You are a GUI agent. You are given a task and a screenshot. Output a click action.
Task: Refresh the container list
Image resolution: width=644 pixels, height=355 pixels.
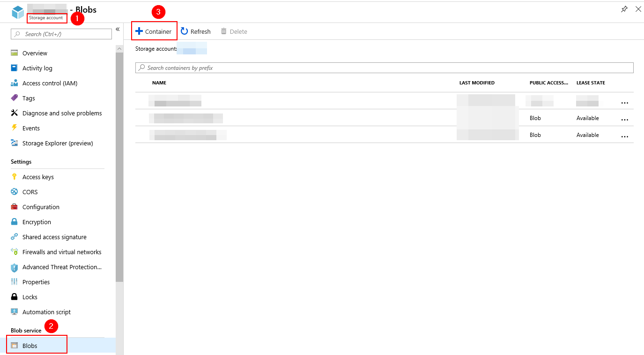[x=196, y=31]
